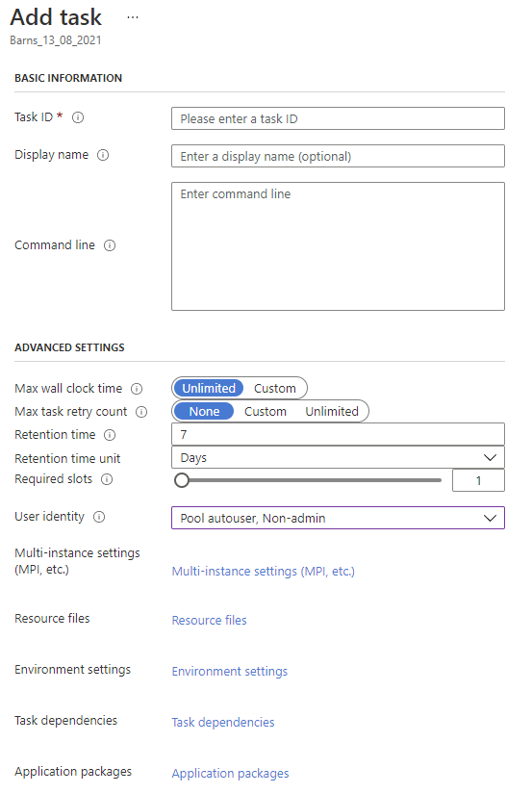Open the ellipsis menu beside Add task
Viewport: 532px width, 793px height.
(133, 17)
